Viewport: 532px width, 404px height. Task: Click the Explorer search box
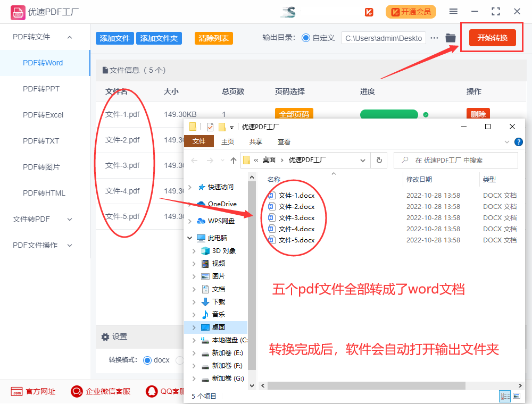(456, 161)
